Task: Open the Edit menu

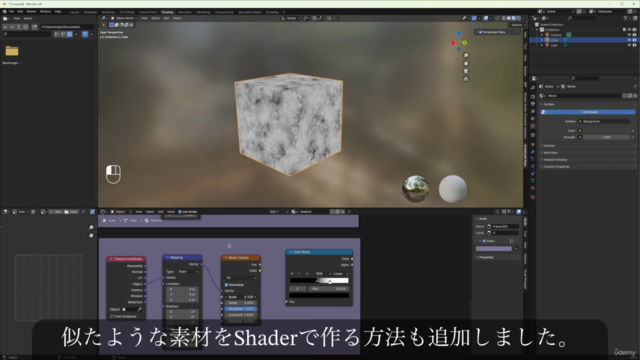Action: pyautogui.click(x=20, y=11)
